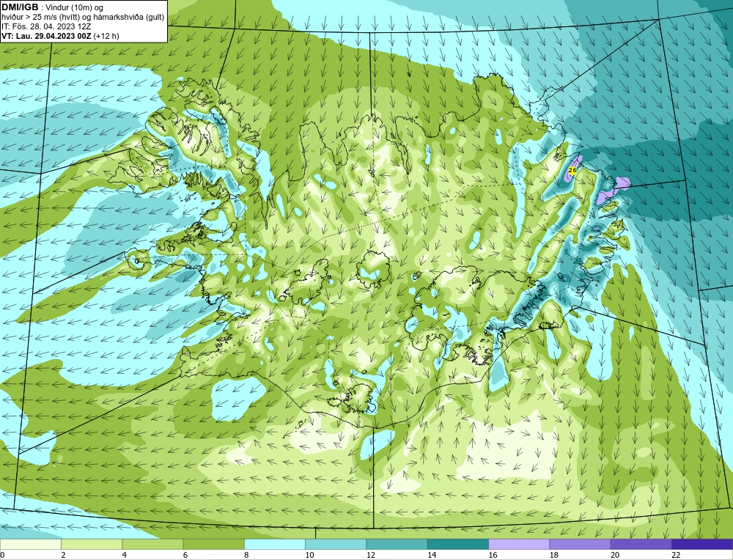This screenshot has height=560, width=733.
Task: Click the yellow 26 max gust label
Action: click(572, 170)
